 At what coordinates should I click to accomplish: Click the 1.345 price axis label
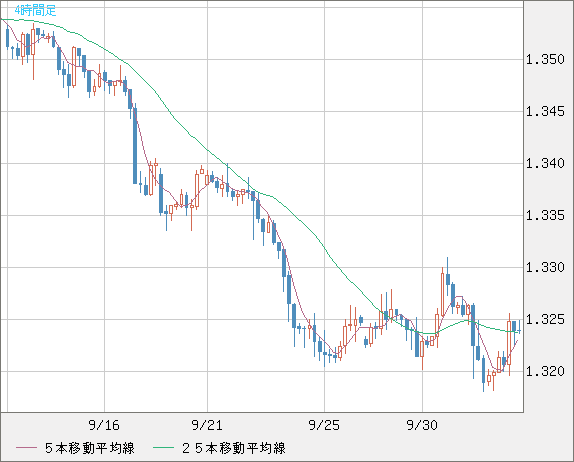pyautogui.click(x=545, y=111)
